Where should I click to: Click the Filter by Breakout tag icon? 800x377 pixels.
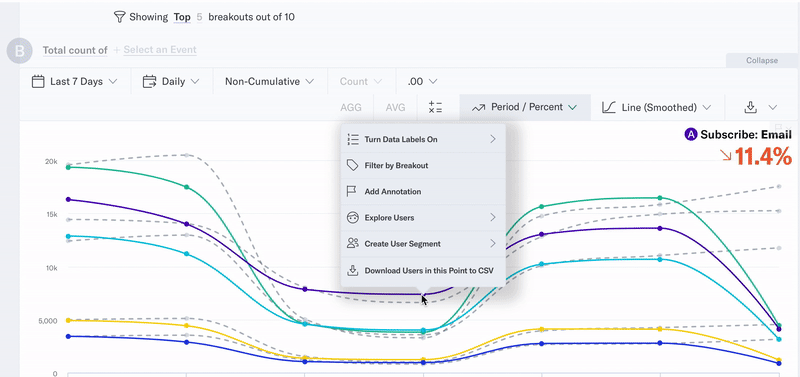352,165
